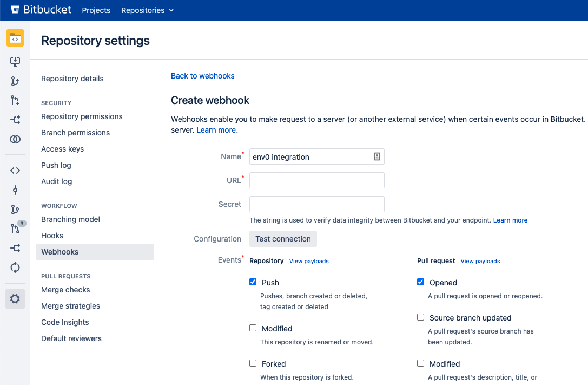
Task: Open Code Insights settings
Action: (65, 322)
